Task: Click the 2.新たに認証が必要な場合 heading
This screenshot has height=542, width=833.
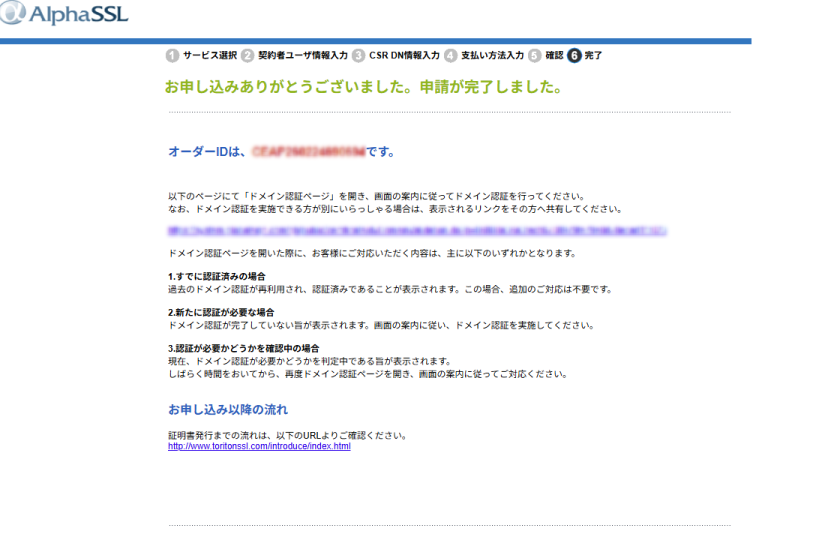Action: click(220, 312)
